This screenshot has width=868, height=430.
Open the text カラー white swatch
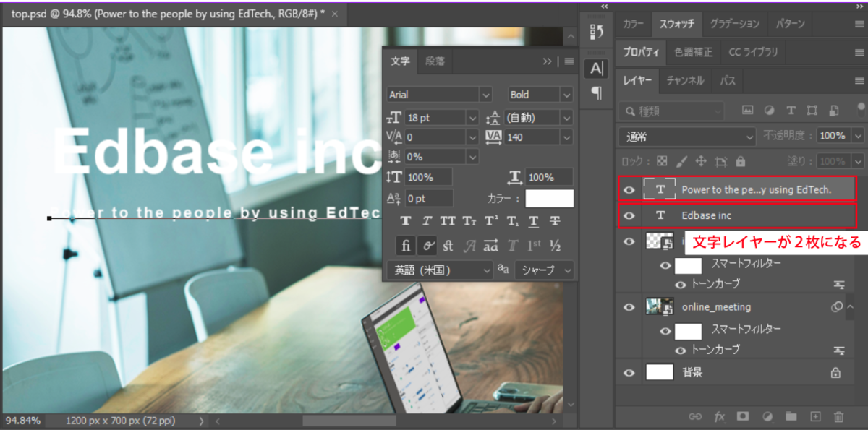tap(549, 199)
